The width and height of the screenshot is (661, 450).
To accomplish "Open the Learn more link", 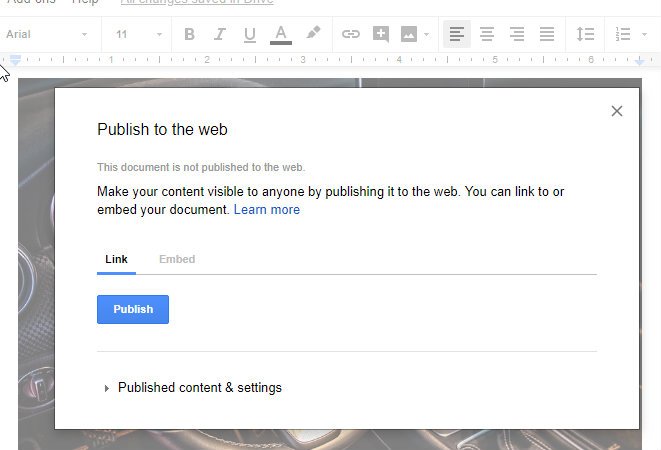I will [267, 210].
